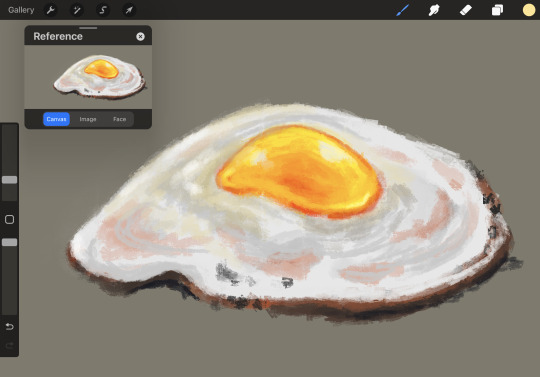
Task: Switch Reference source to Canvas
Action: click(56, 119)
